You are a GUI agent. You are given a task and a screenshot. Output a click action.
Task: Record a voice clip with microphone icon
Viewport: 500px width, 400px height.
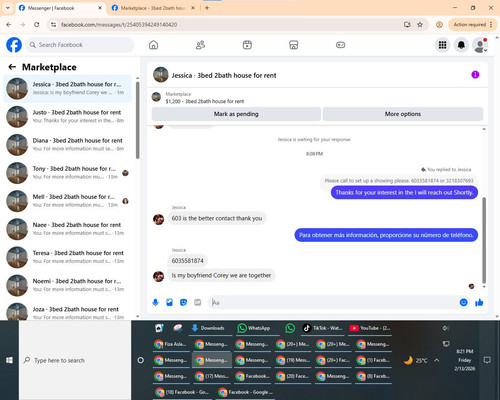[155, 302]
